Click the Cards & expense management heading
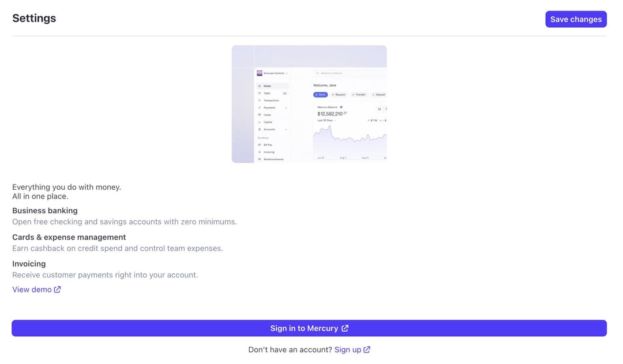 tap(69, 237)
